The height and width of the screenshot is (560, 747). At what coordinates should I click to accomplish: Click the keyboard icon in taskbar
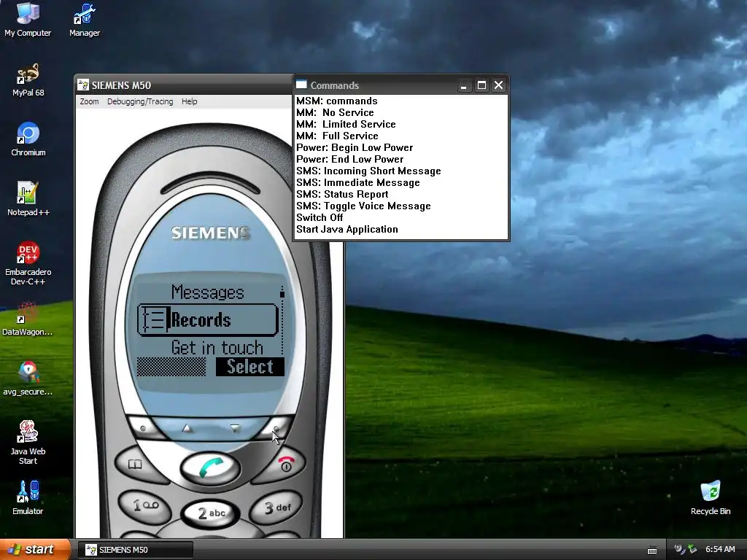pos(652,551)
